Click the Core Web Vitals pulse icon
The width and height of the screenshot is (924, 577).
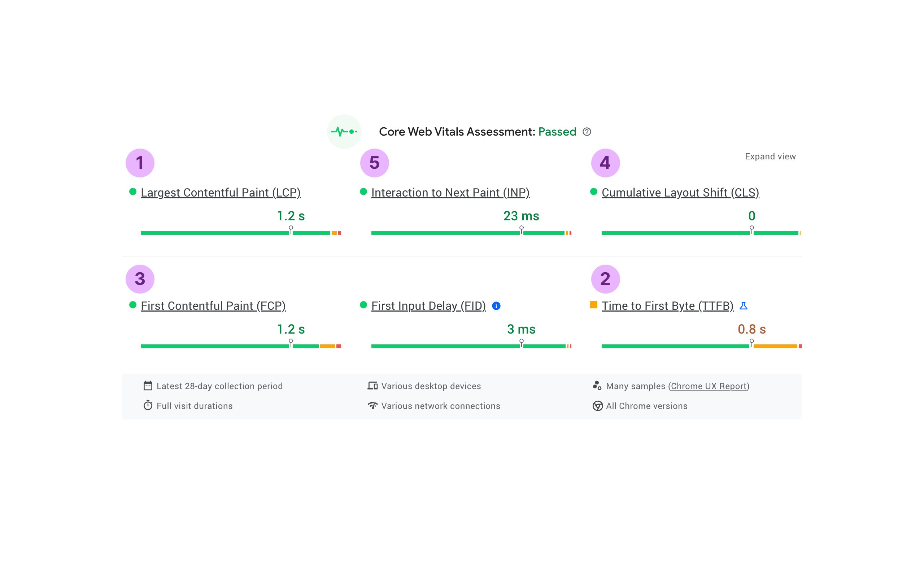[x=344, y=132]
